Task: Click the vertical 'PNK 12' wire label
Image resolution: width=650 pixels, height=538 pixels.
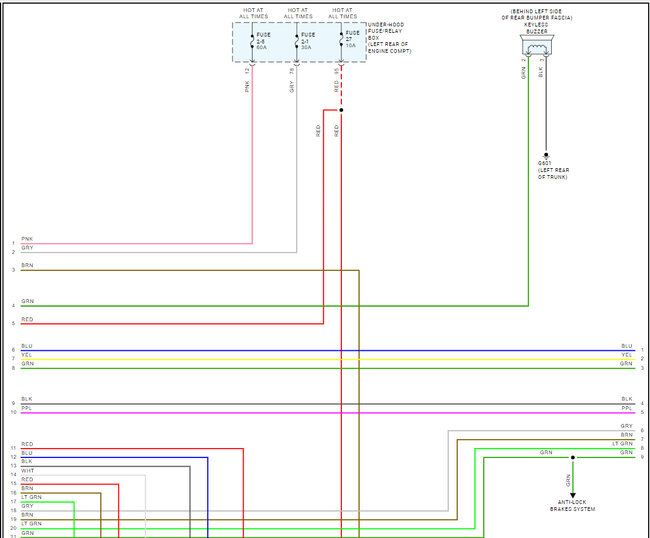Action: pos(247,80)
